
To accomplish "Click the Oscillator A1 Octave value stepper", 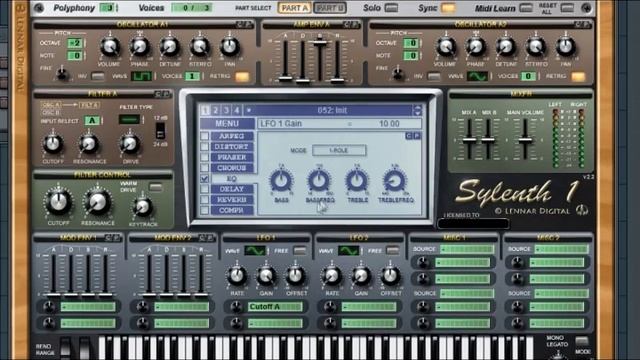I will coord(75,43).
